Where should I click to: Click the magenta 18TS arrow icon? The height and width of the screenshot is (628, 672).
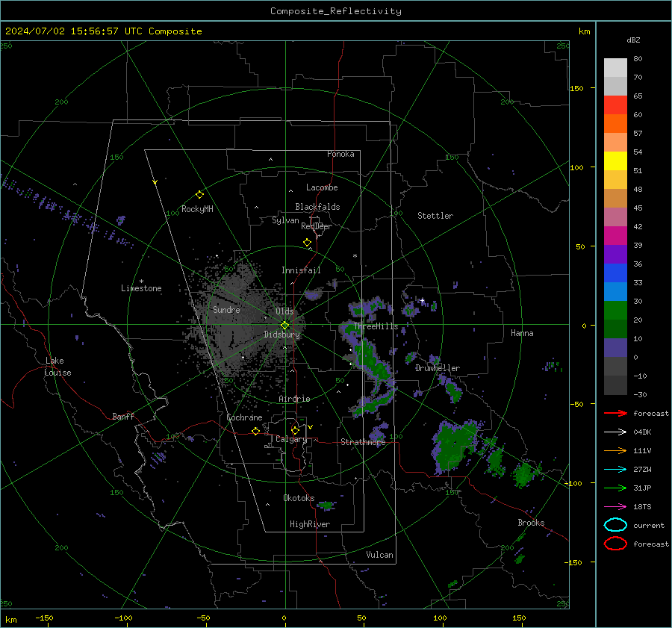(615, 507)
